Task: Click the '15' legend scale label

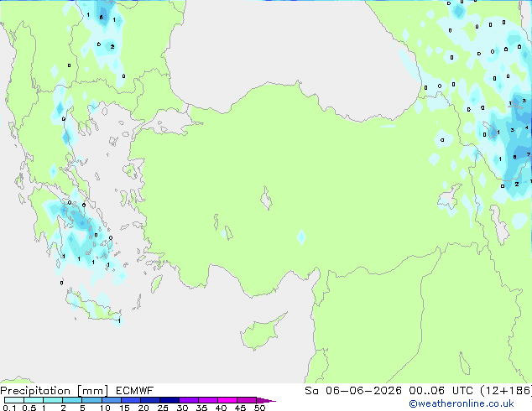Action: pos(124,408)
